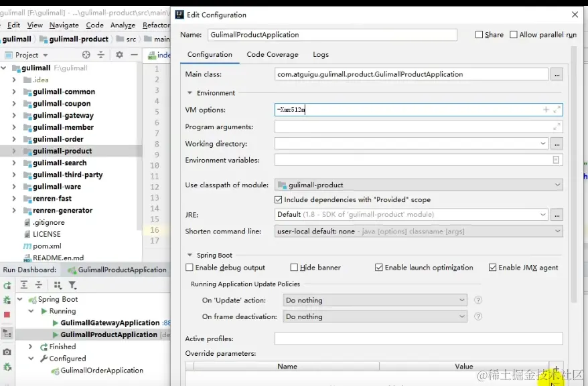Click the Active profiles input field
The height and width of the screenshot is (386, 588).
419,339
